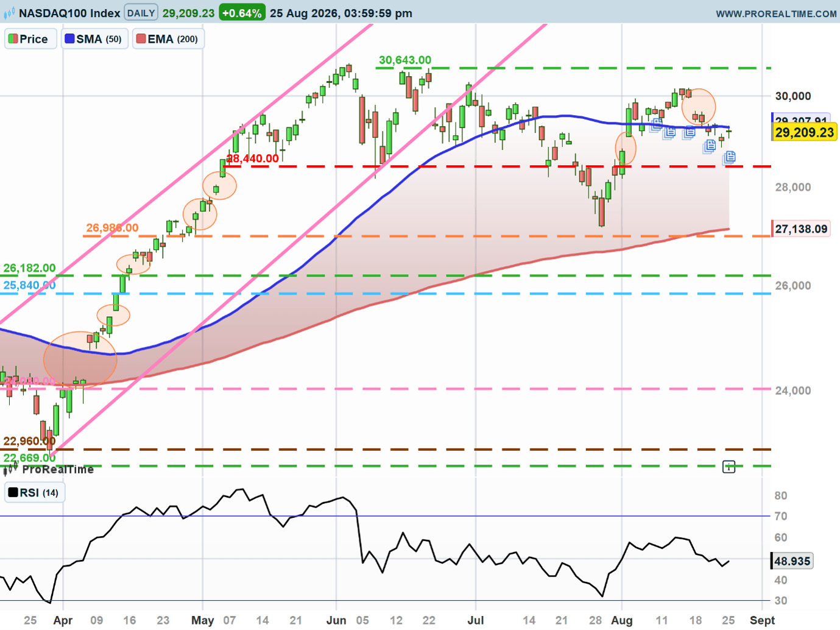This screenshot has width=840, height=630.
Task: Click the 22 date label on the time axis
Action: [429, 620]
